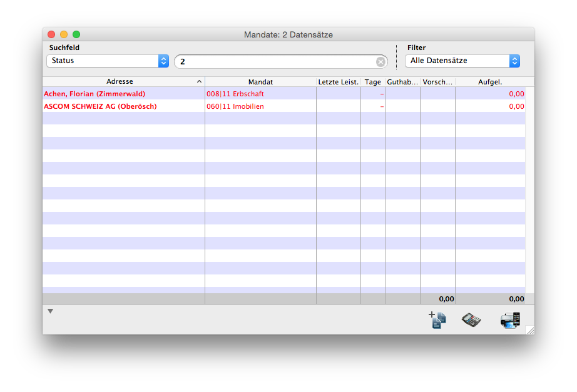Sort by the Mandat column header

tap(260, 82)
